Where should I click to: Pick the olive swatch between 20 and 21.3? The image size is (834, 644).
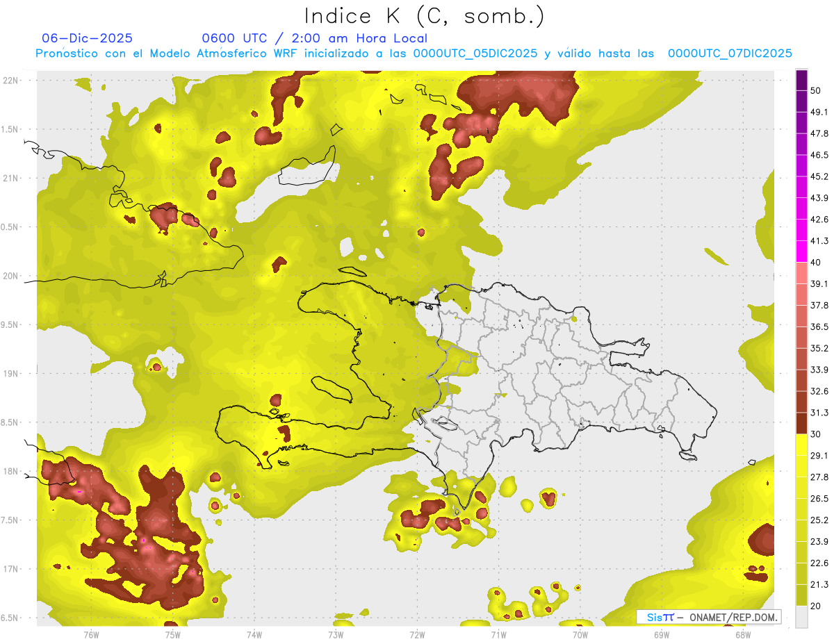coord(802,595)
